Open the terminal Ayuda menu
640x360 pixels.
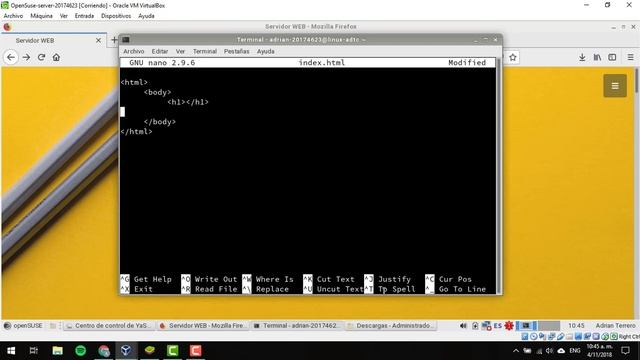(266, 51)
